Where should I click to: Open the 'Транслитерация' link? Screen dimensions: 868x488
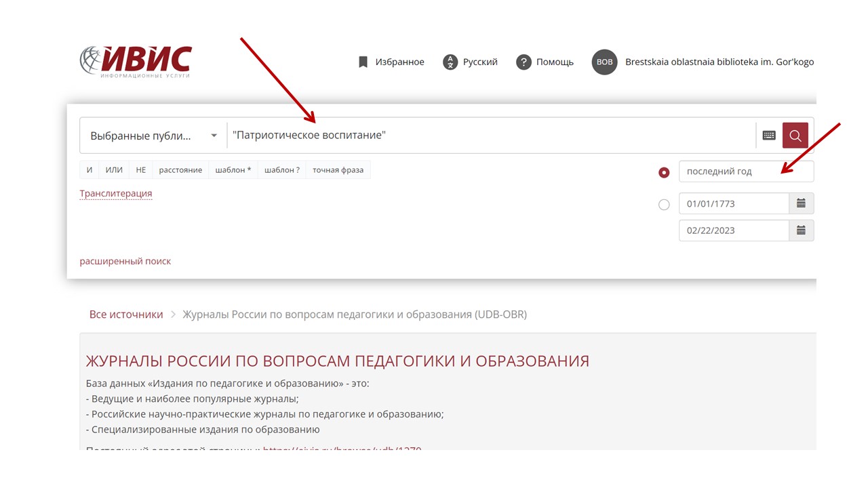(116, 194)
